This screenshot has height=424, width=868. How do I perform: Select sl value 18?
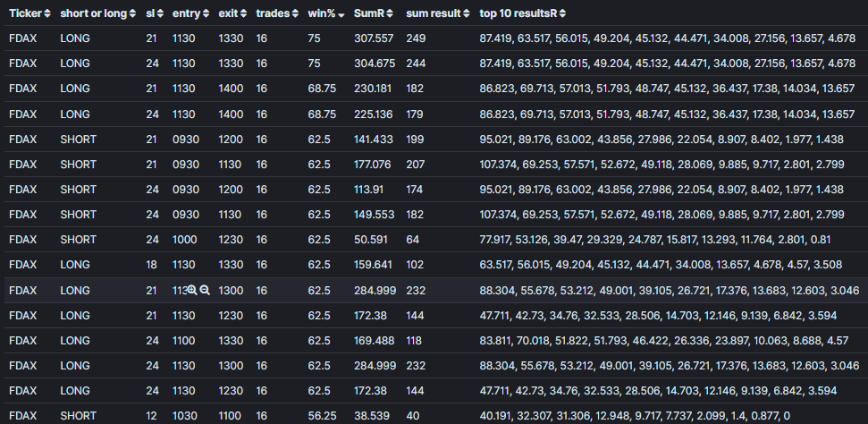pyautogui.click(x=151, y=265)
